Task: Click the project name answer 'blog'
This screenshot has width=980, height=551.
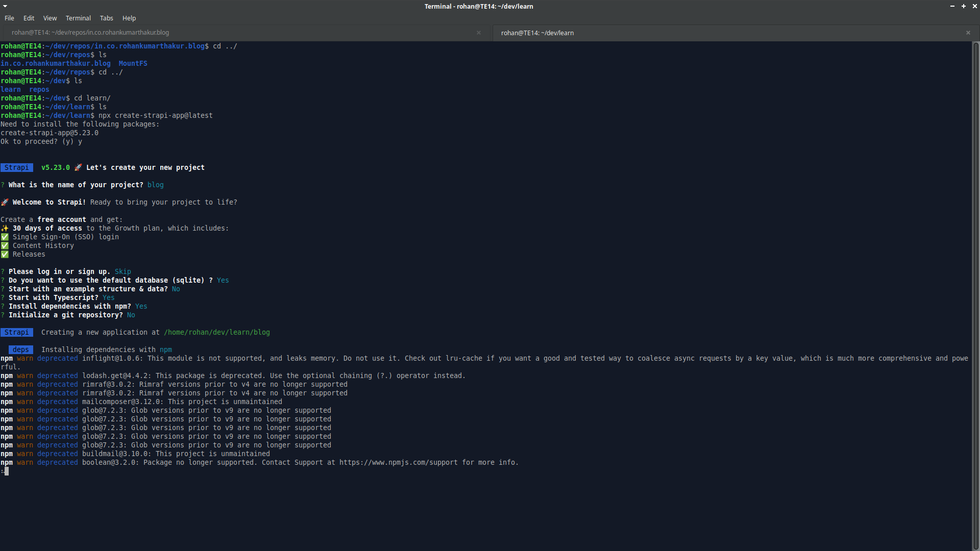Action: (x=156, y=185)
